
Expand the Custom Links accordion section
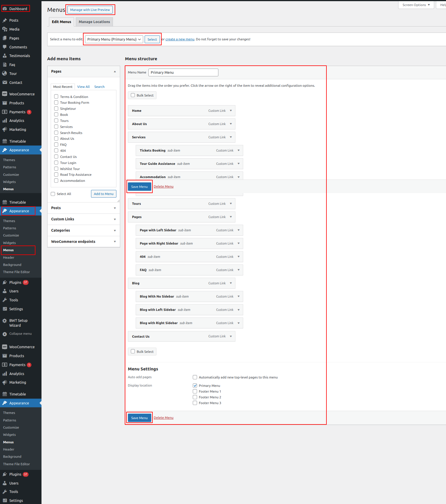(84, 219)
